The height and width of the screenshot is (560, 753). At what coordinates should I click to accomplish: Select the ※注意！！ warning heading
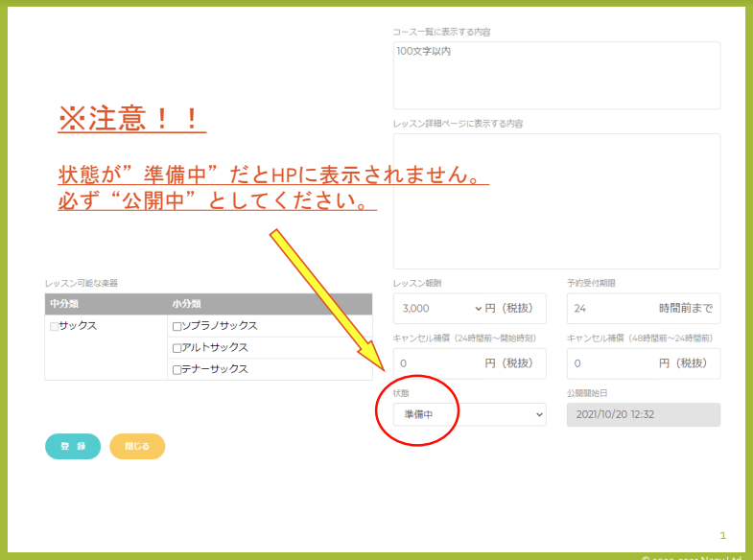click(131, 118)
